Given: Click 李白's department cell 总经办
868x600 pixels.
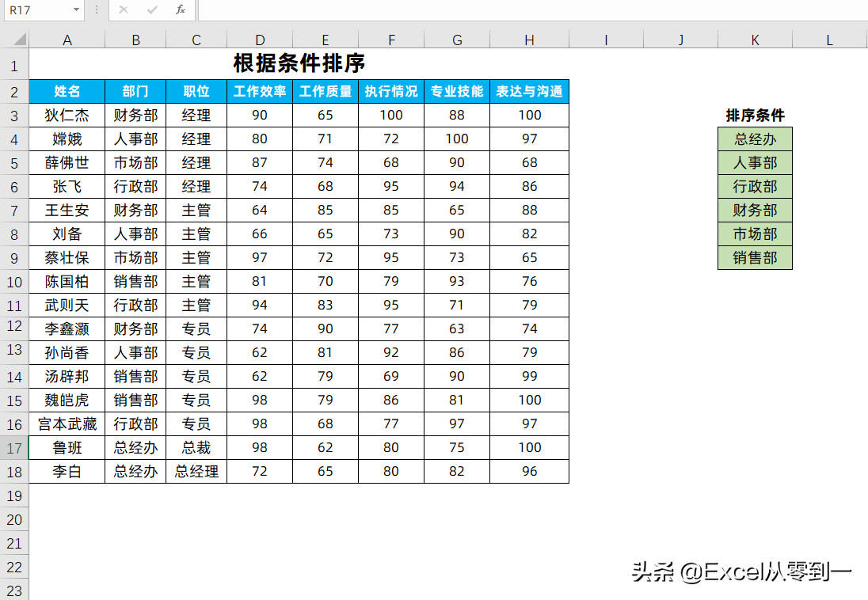Looking at the screenshot, I should click(135, 472).
